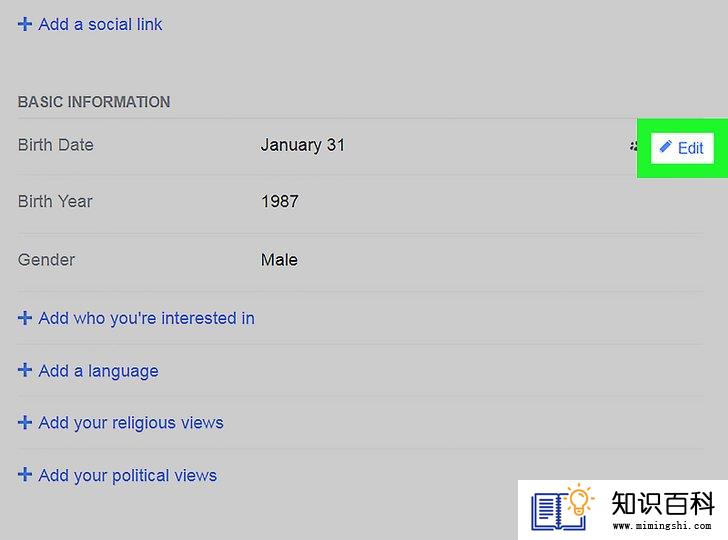This screenshot has height=540, width=728.
Task: Select Add your political views
Action: pos(127,476)
